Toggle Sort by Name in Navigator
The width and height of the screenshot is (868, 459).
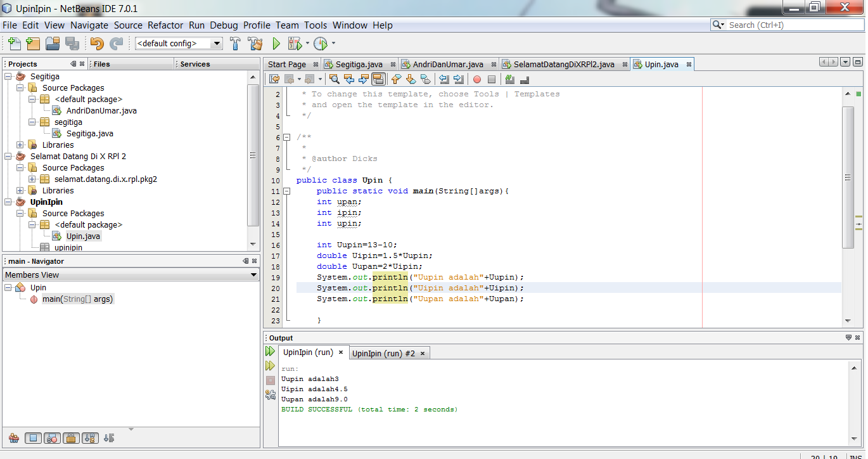pyautogui.click(x=91, y=438)
